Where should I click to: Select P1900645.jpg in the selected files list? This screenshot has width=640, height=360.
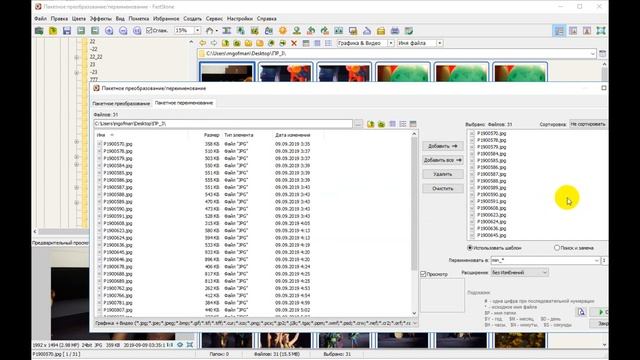[x=491, y=235]
